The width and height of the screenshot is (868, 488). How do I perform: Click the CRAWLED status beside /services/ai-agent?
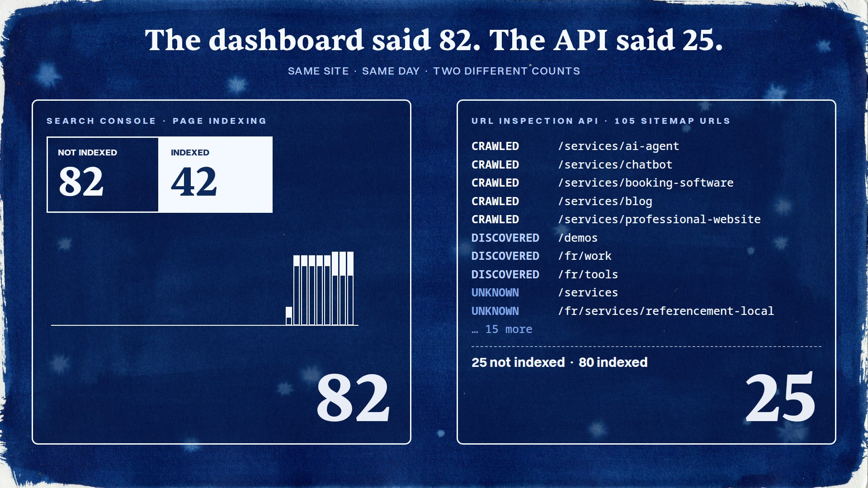[x=495, y=146]
